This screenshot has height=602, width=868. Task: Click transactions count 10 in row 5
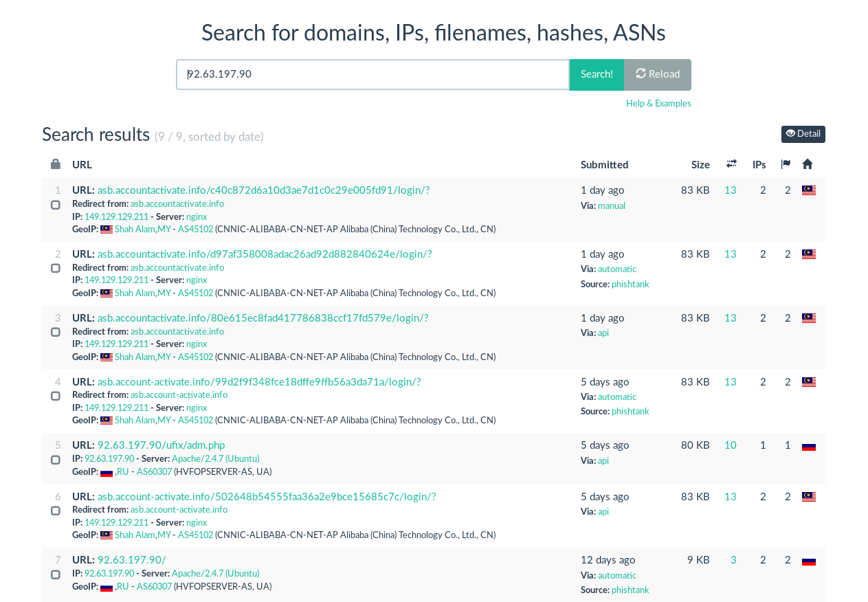coord(731,445)
